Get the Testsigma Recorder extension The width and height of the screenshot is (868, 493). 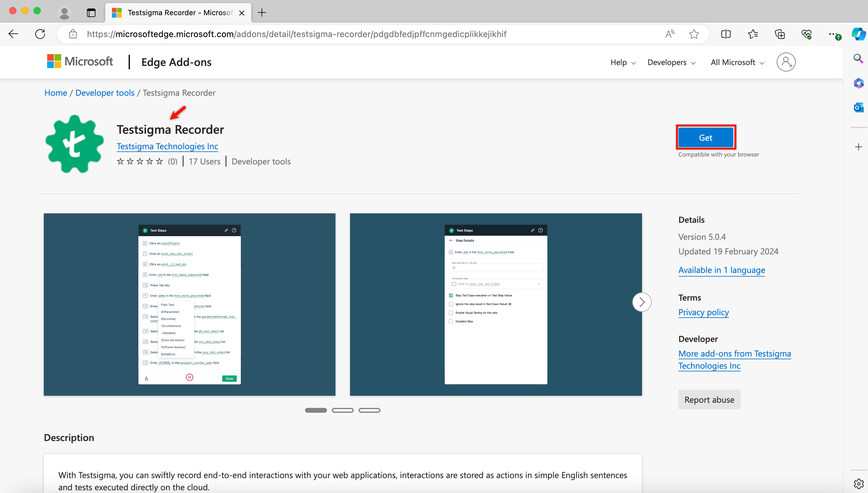706,137
